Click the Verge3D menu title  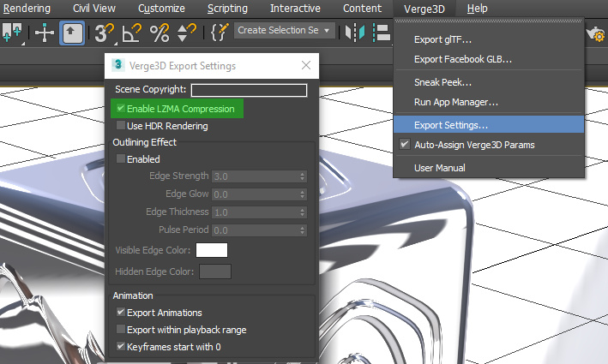(x=424, y=9)
